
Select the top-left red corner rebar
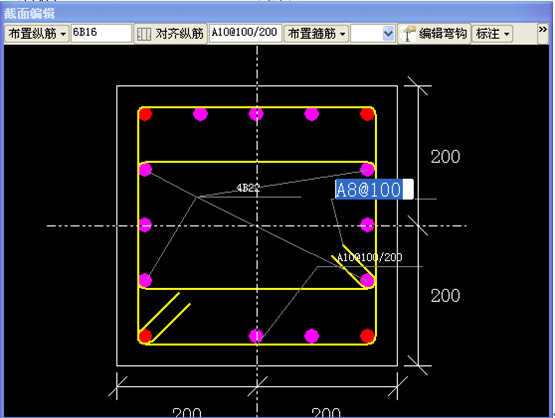click(x=145, y=114)
